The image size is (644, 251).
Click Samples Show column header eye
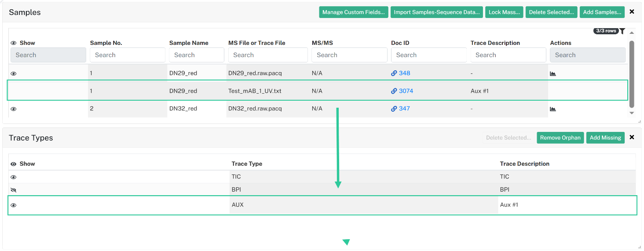[x=14, y=43]
